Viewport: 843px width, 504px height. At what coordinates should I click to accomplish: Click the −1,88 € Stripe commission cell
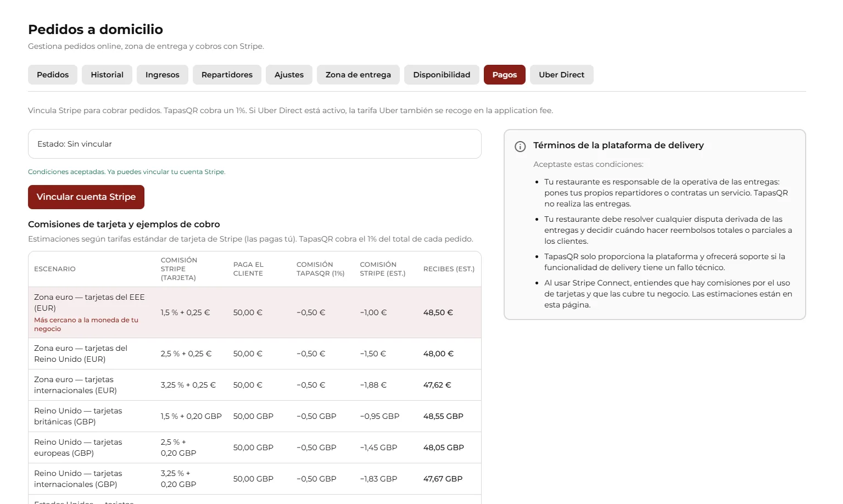[373, 385]
